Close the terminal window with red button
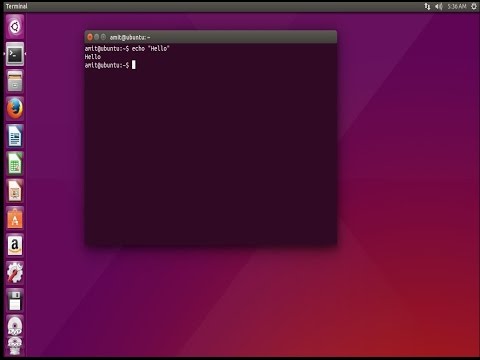Viewport: 480px width, 360px height. pyautogui.click(x=90, y=37)
